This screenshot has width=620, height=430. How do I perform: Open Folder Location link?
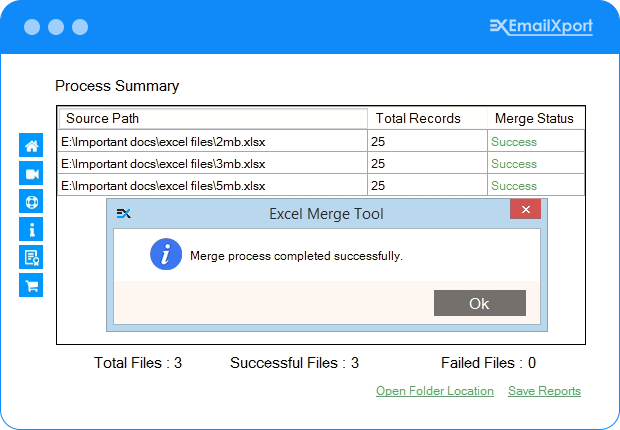coord(435,391)
